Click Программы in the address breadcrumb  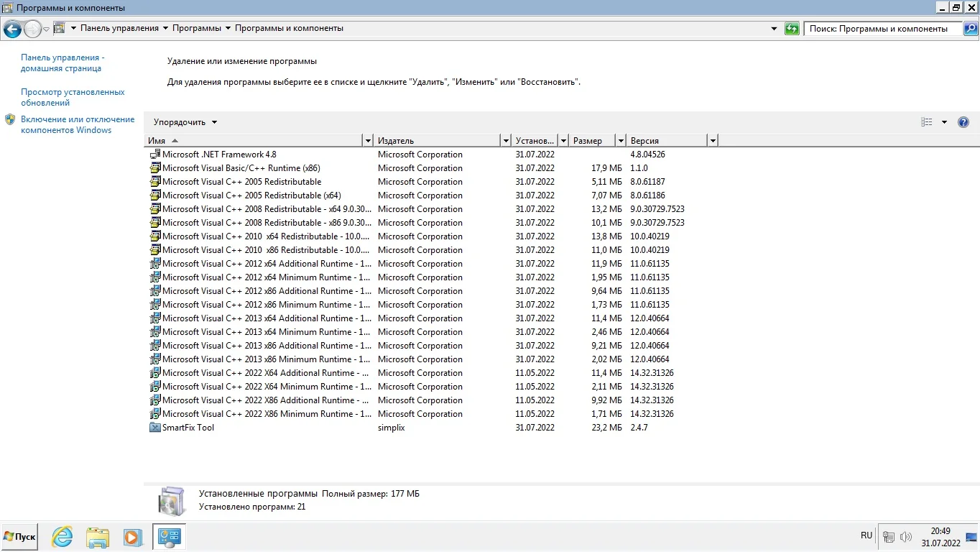tap(197, 28)
